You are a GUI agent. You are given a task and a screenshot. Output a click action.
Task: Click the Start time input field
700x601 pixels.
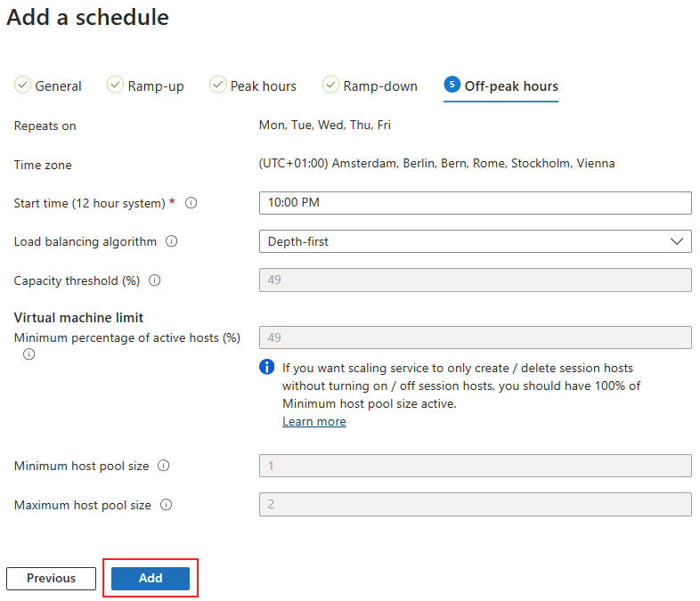click(x=475, y=203)
